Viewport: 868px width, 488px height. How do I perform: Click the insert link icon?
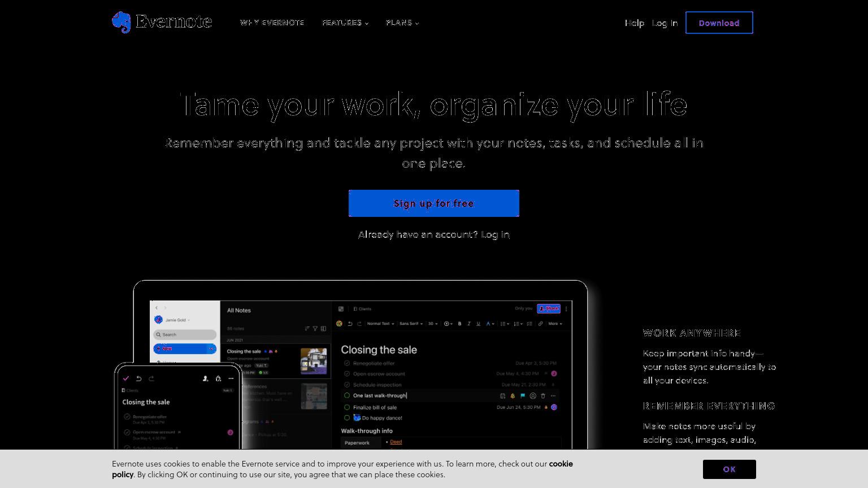(541, 324)
